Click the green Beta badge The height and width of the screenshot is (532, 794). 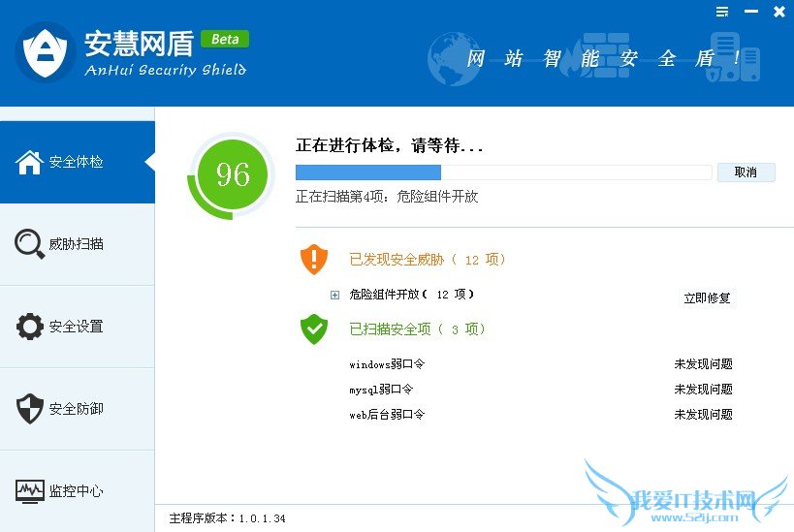click(x=225, y=39)
